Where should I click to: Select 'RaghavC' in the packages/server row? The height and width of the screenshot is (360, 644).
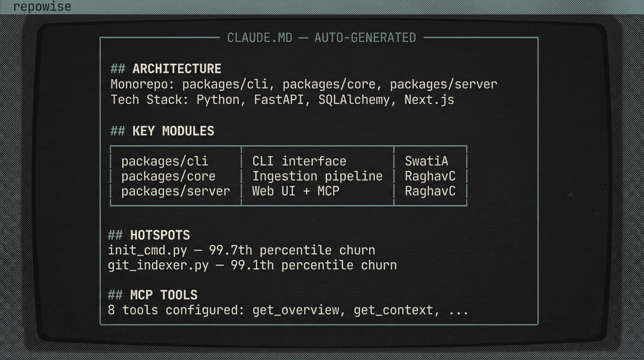click(430, 191)
